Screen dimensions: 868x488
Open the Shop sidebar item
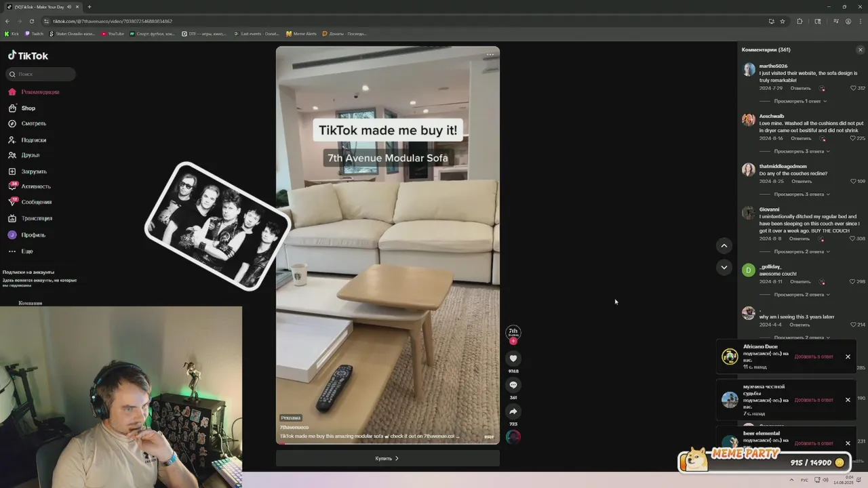tap(22, 108)
